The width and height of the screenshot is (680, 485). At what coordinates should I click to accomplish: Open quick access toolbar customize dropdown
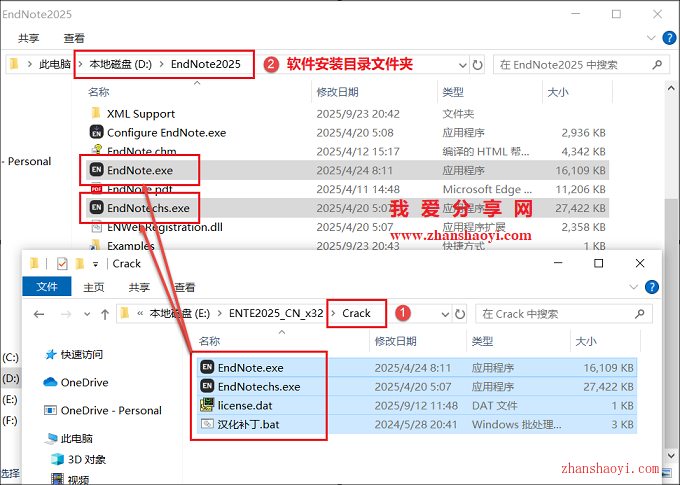95,264
